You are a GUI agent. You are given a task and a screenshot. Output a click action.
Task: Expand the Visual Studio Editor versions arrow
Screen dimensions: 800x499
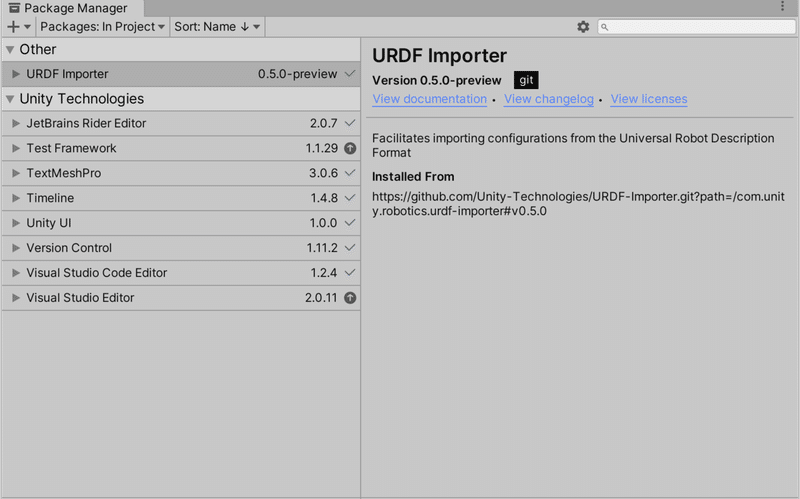pos(16,298)
